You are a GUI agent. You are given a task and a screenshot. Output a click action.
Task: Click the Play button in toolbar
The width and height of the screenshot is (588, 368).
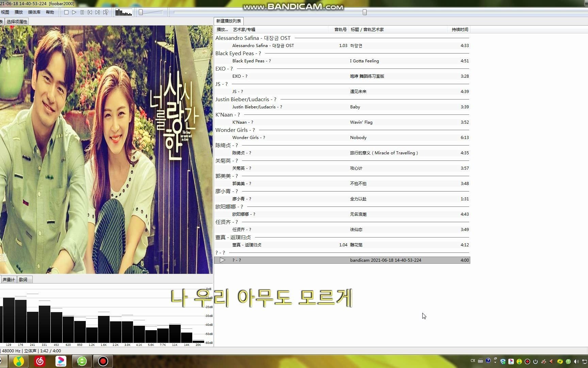click(74, 12)
